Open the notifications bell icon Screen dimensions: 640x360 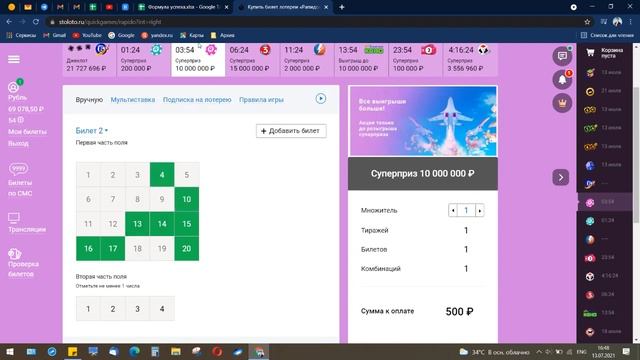coord(562,79)
